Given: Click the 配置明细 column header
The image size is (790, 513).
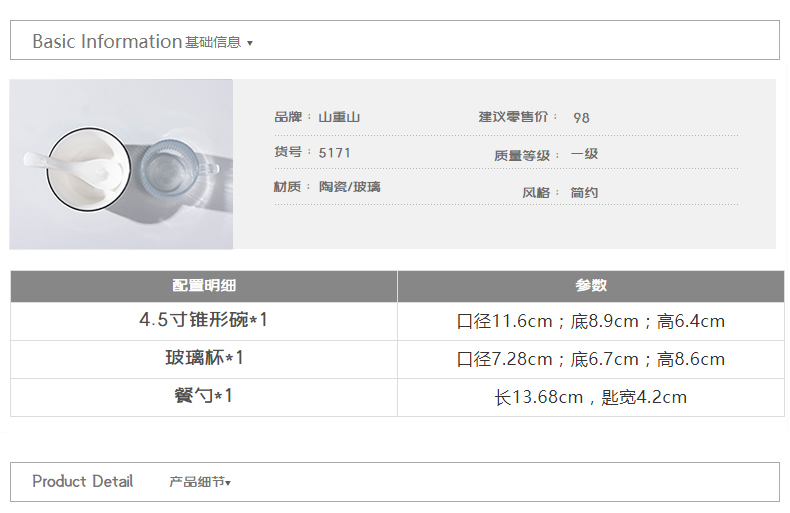Looking at the screenshot, I should tap(204, 286).
